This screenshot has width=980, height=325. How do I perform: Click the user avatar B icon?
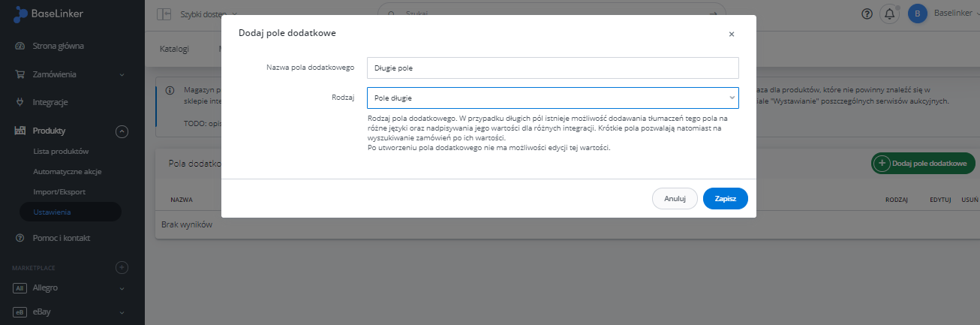(x=917, y=14)
